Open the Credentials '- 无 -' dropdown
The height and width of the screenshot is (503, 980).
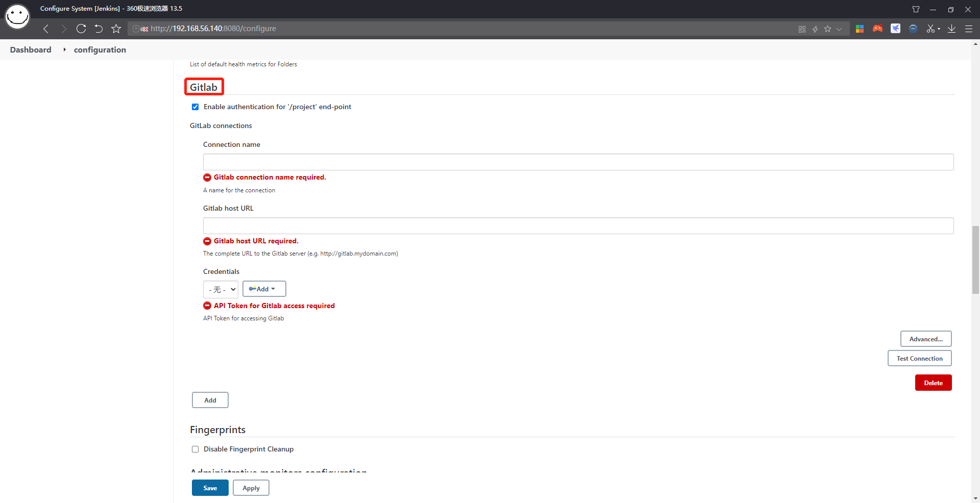coord(220,289)
